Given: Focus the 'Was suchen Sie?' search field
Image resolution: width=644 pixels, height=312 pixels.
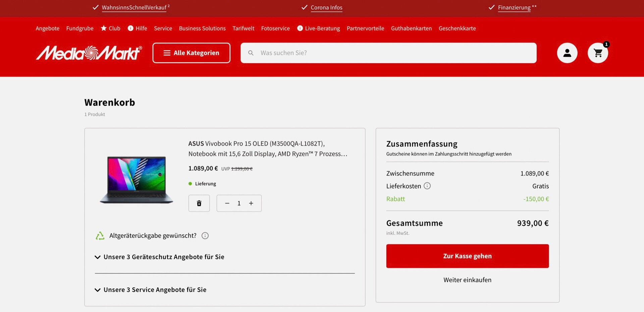Looking at the screenshot, I should point(388,53).
